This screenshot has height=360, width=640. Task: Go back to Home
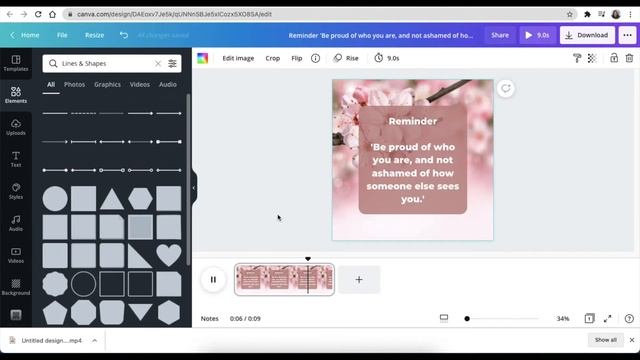(x=25, y=36)
